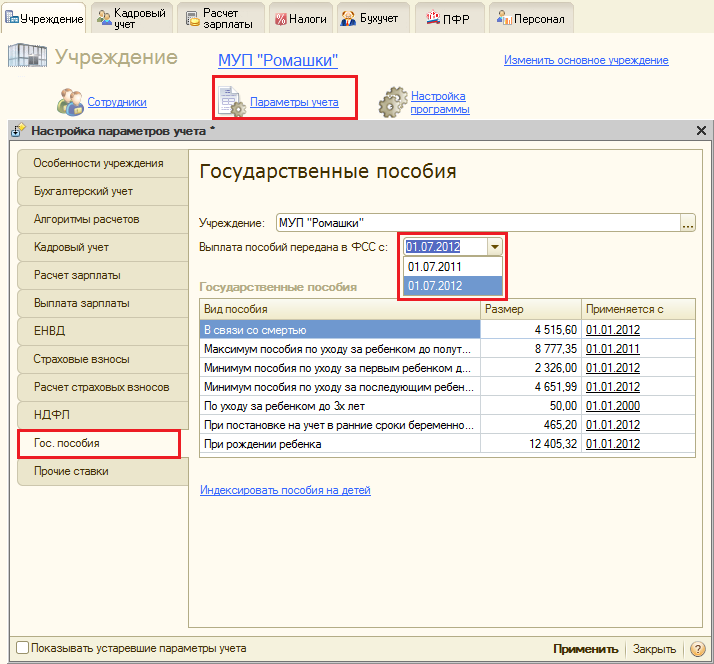Click the Настройка параметров учета window icon
This screenshot has height=664, width=714.
[x=18, y=130]
